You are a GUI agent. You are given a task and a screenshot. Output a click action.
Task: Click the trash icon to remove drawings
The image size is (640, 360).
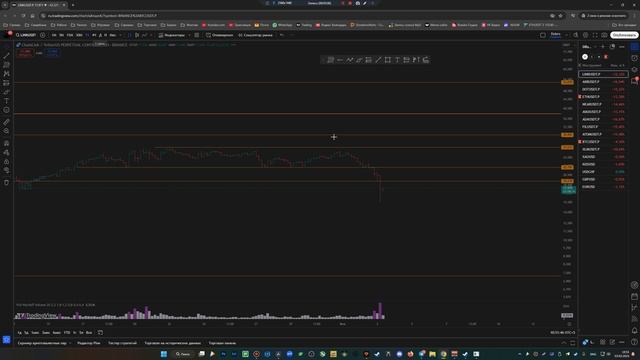(x=7, y=182)
